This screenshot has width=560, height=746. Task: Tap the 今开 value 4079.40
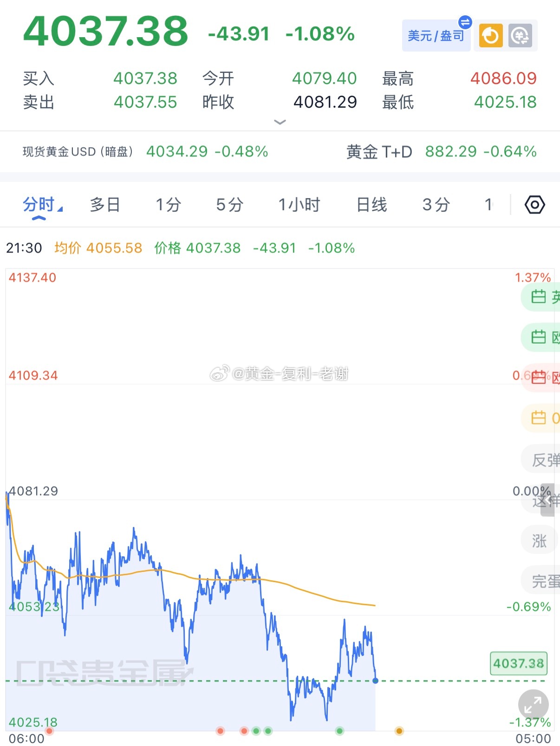324,78
